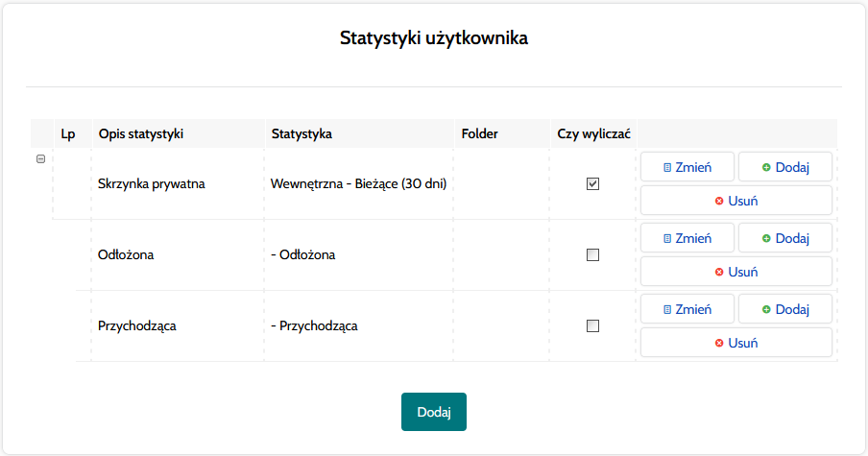Uncheck Czy wyliczać for Skrzynka prywatna
The width and height of the screenshot is (868, 456).
592,183
